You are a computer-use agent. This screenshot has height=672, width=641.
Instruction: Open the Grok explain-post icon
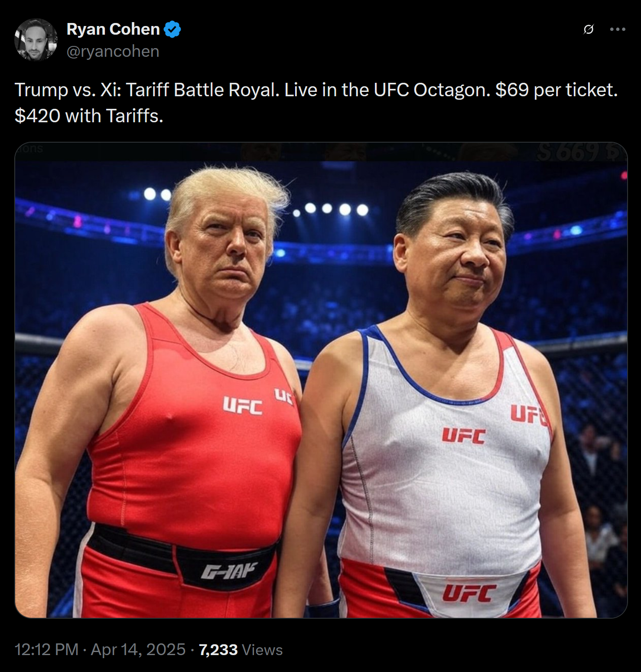588,29
